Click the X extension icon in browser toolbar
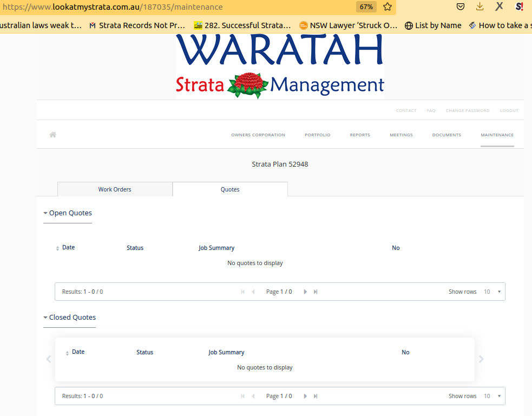The width and height of the screenshot is (532, 416). pyautogui.click(x=499, y=6)
